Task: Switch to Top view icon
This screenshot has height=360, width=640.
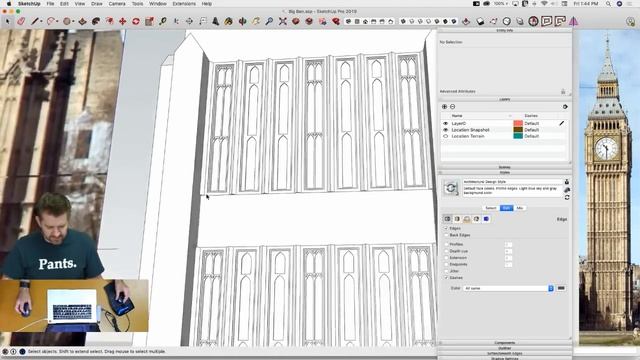Action: click(357, 21)
